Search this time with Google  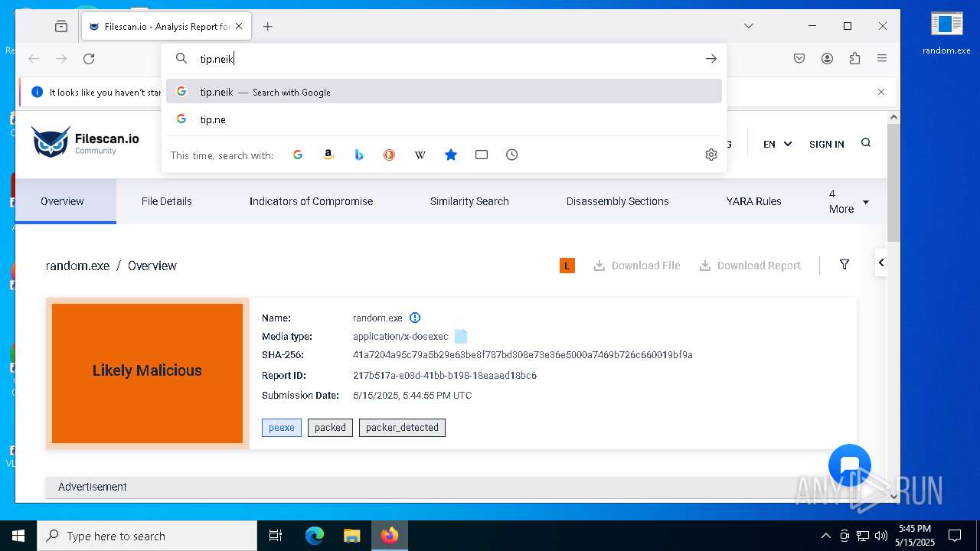(298, 155)
